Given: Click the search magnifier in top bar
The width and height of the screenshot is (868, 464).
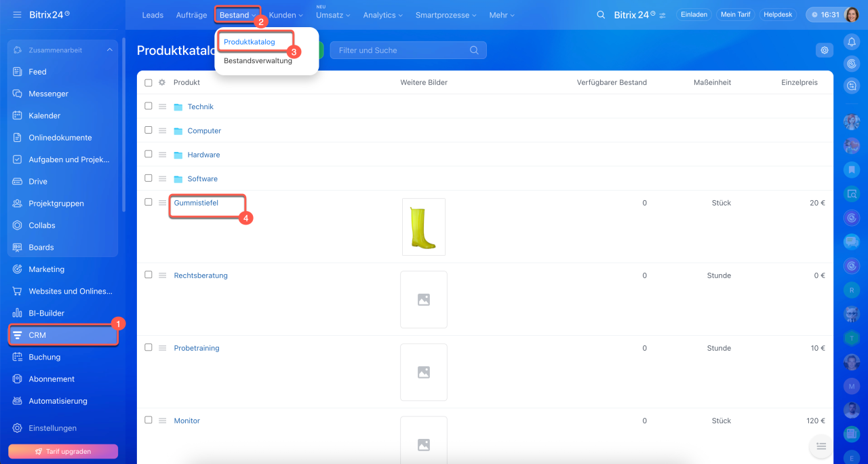Looking at the screenshot, I should [x=601, y=14].
